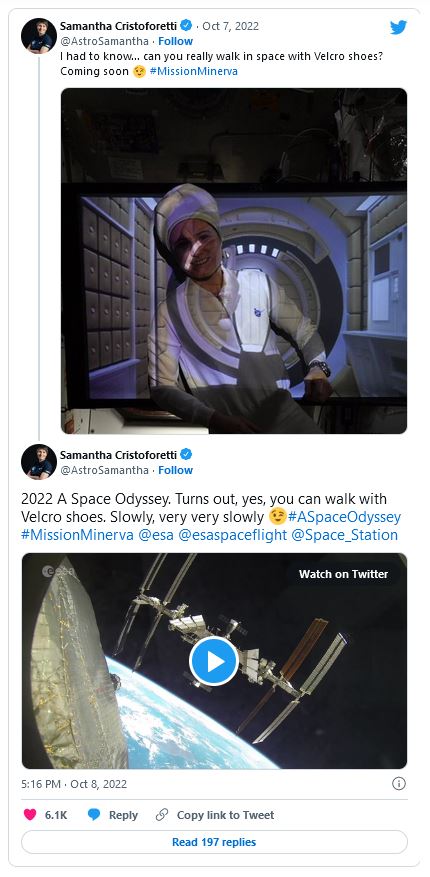Open the second tweet's profile avatar

click(39, 463)
